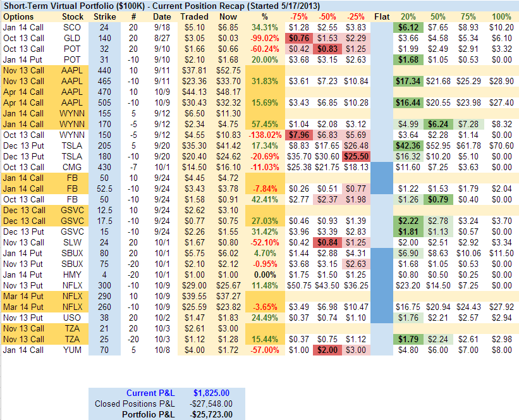Viewport: 519px width, 420px height.
Task: Click the red highlighted $25.50 cell
Action: click(355, 156)
